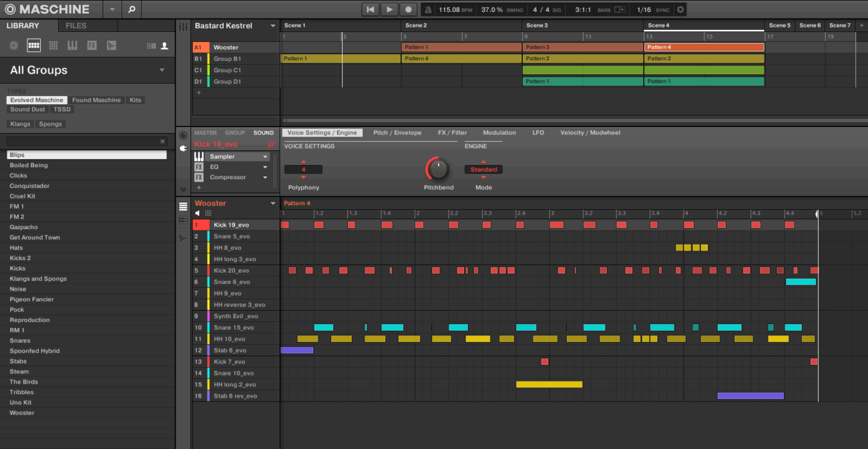Add a new scene with plus after Scene 7

coord(861,25)
